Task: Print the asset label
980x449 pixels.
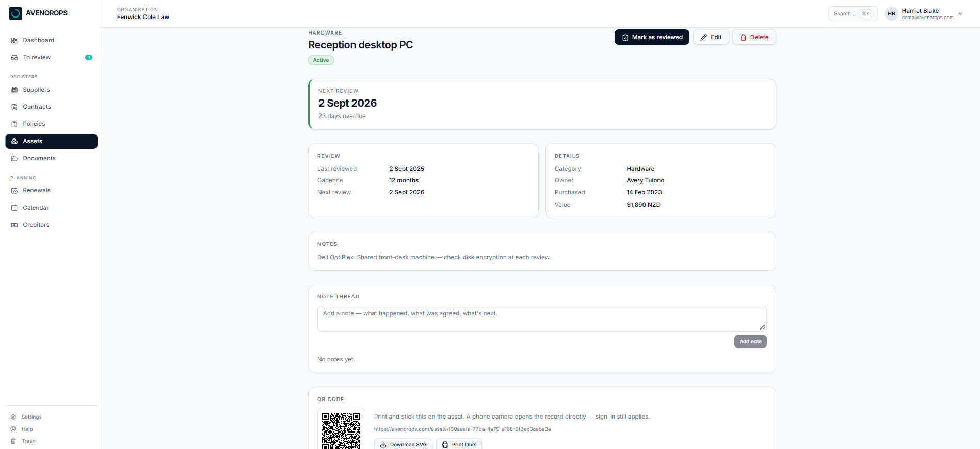Action: [x=459, y=444]
